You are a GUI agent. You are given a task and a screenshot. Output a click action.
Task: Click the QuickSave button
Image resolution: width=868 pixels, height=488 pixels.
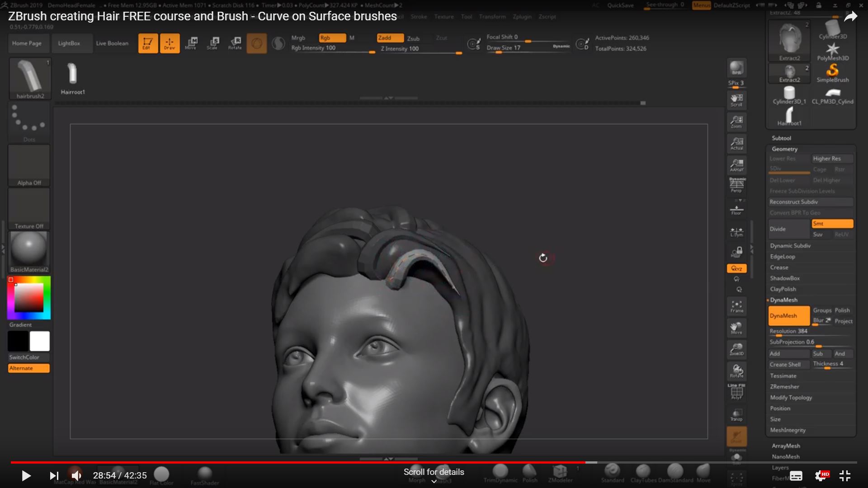[x=620, y=5]
